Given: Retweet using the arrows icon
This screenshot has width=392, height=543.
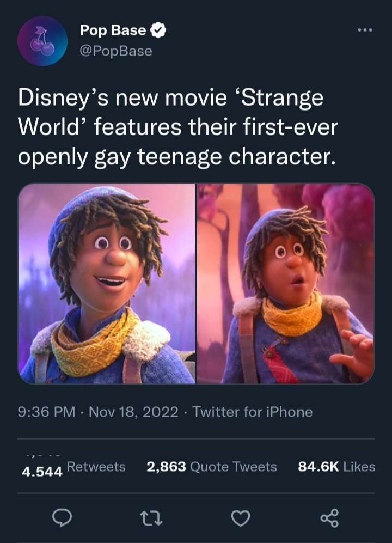Looking at the screenshot, I should 151,518.
